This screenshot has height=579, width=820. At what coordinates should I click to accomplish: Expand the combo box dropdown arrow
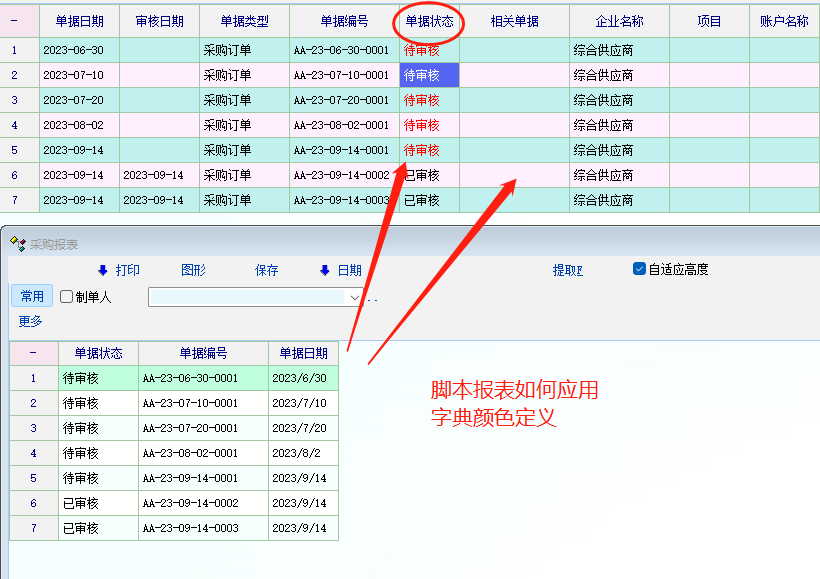[x=354, y=297]
